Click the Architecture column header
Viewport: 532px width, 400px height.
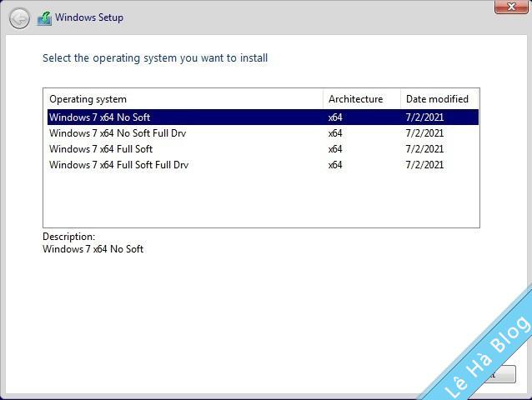tap(362, 99)
